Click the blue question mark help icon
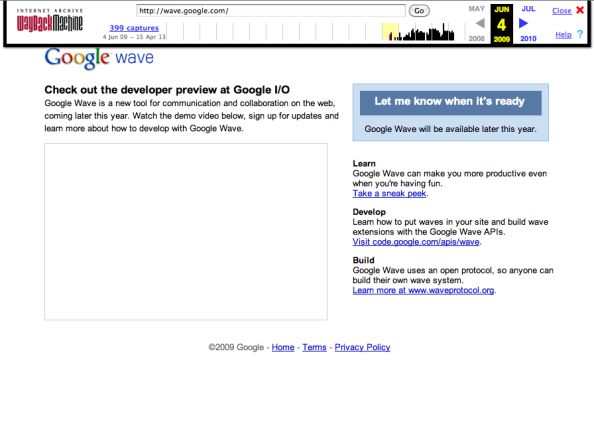Viewport: 594px width, 447px height. tap(580, 34)
